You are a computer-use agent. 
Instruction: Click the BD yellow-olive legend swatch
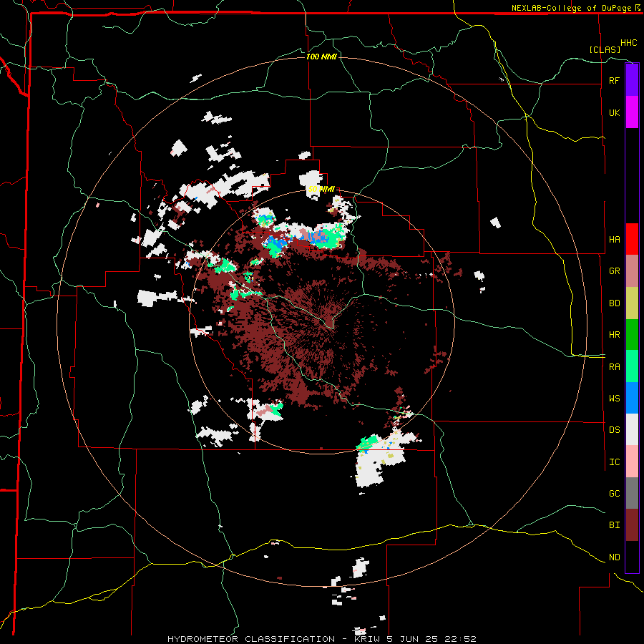(x=632, y=303)
